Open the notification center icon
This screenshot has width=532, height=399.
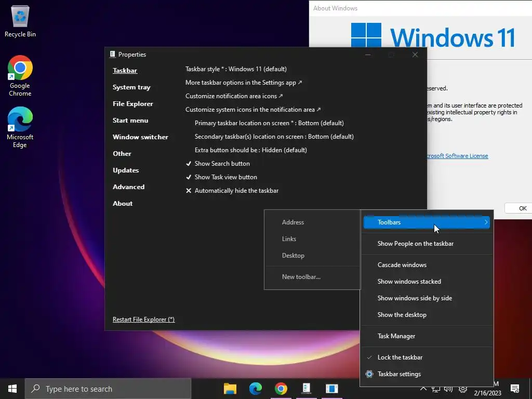[515, 389]
